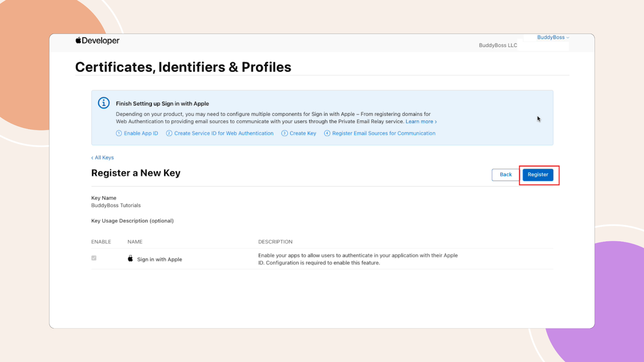The width and height of the screenshot is (644, 362).
Task: Click the Apple logo beside Sign in with Apple
Action: tap(130, 258)
